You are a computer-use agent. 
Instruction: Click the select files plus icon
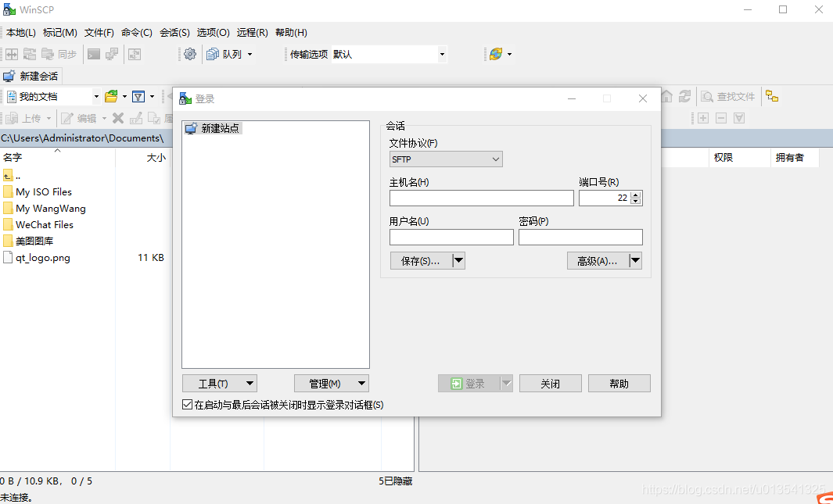(703, 118)
